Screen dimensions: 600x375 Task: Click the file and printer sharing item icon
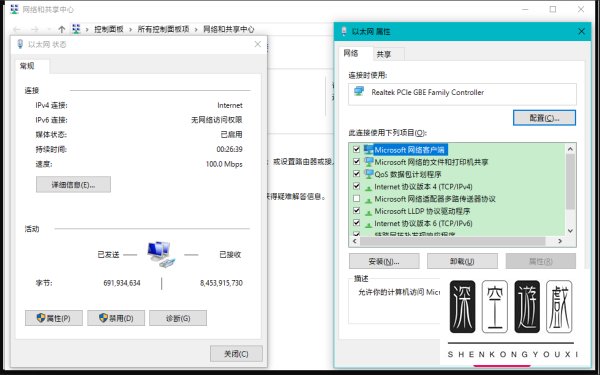368,161
